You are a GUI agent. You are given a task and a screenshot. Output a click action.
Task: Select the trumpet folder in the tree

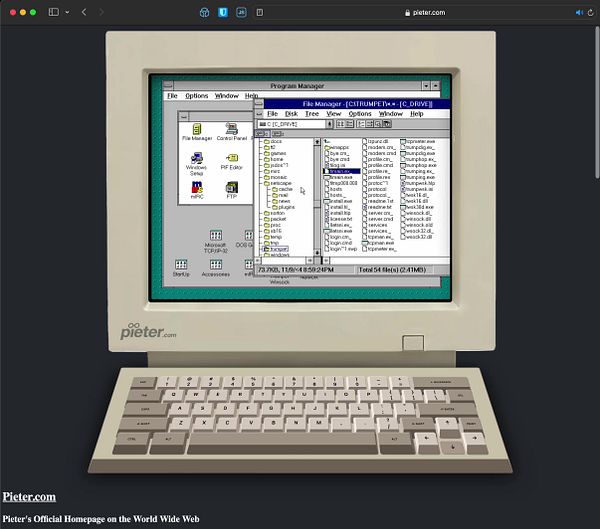(x=275, y=249)
